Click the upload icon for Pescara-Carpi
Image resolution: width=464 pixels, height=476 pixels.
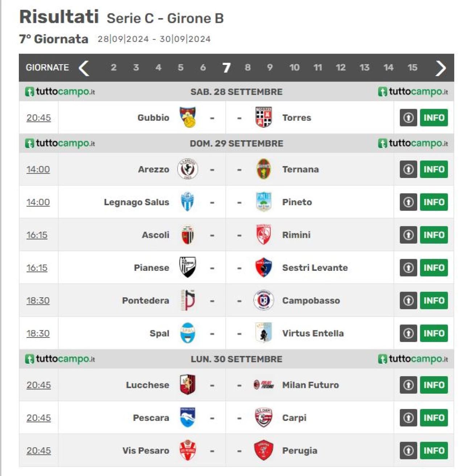click(x=409, y=418)
